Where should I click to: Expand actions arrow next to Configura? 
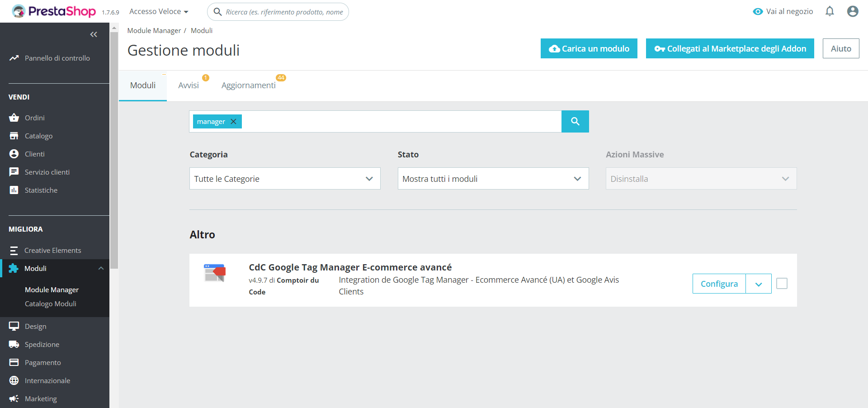(x=759, y=284)
